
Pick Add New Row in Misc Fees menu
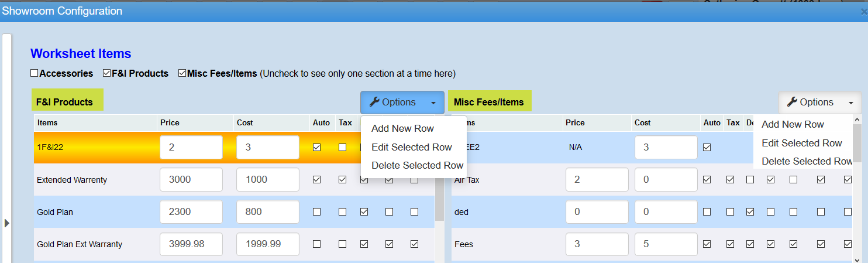click(x=793, y=124)
